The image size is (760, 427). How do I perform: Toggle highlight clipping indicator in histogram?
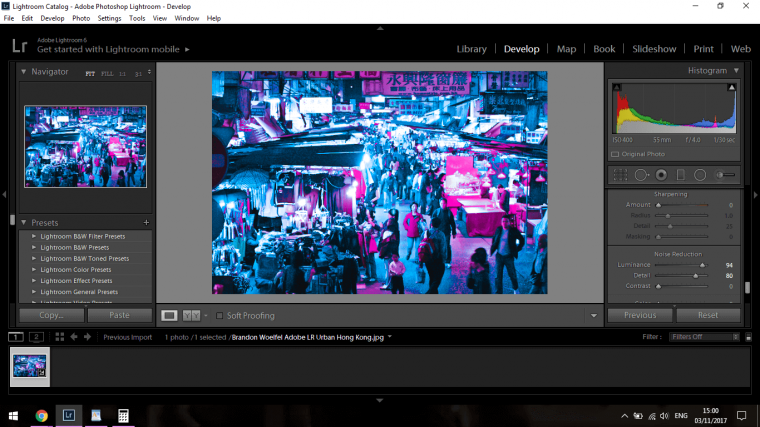[x=731, y=87]
